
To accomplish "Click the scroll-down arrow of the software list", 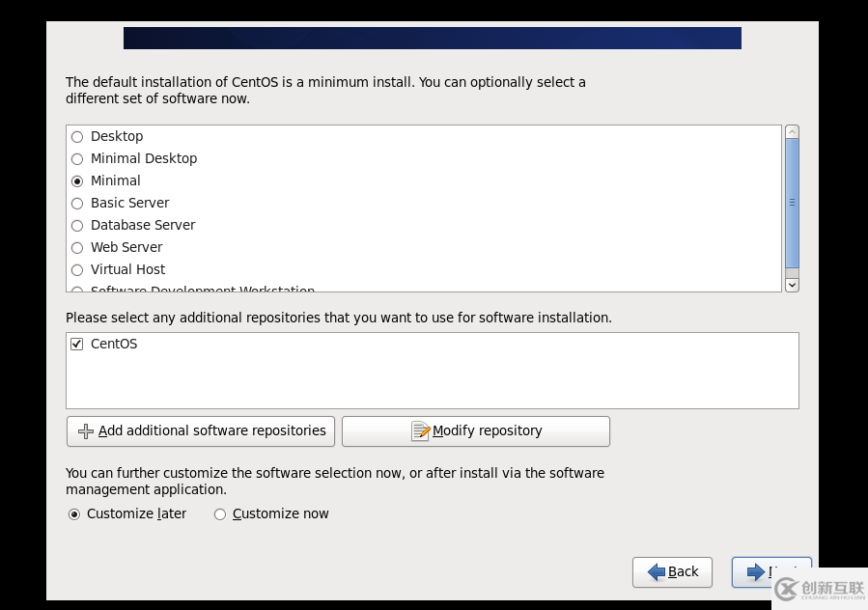I will point(792,285).
